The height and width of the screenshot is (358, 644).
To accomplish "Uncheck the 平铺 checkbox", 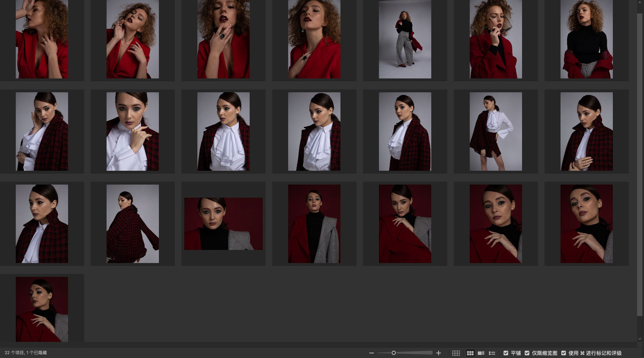I will (x=506, y=353).
